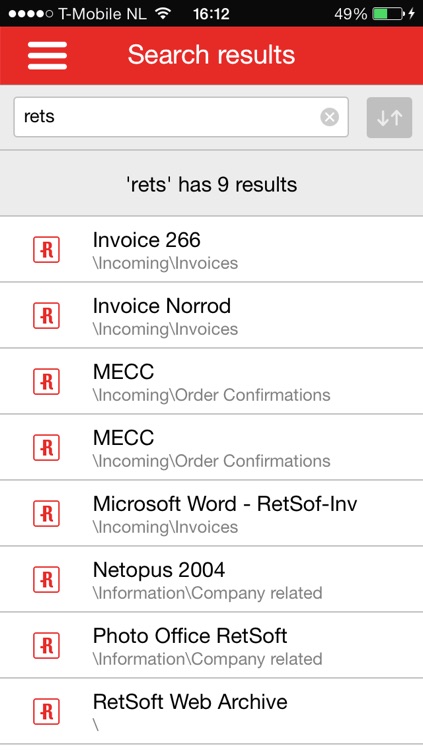Open the Invoice Norrod result
Image resolution: width=423 pixels, height=750 pixels.
click(212, 315)
